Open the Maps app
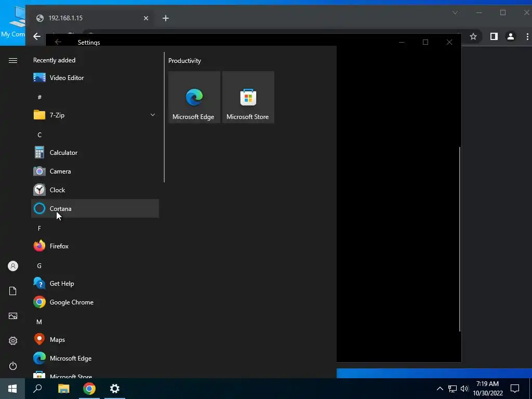This screenshot has width=532, height=399. [95, 340]
